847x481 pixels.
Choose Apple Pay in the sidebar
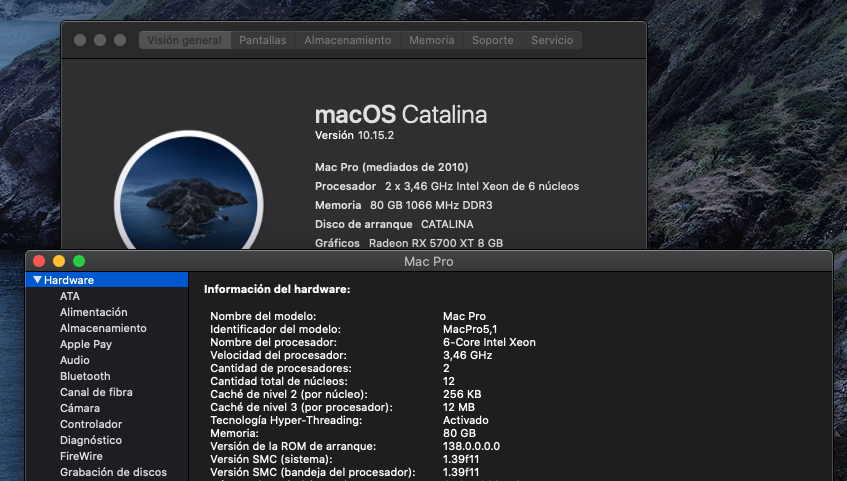pyautogui.click(x=86, y=344)
